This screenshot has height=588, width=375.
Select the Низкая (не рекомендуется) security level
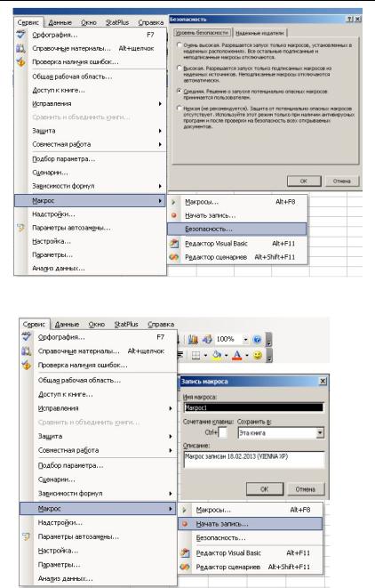point(180,109)
